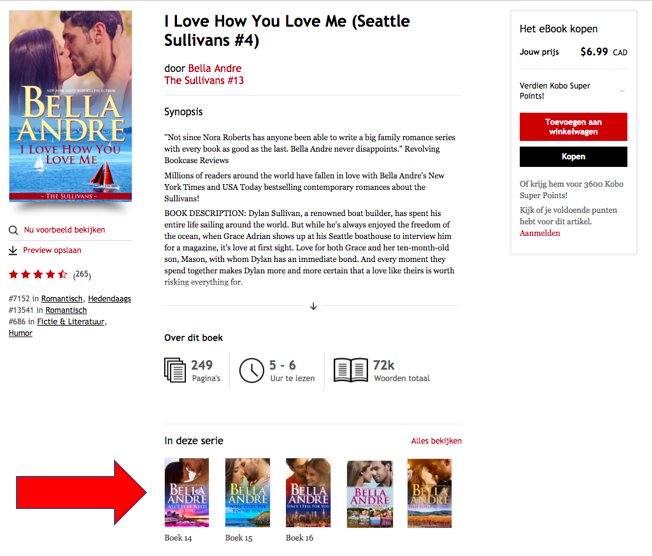Click the Hedendaags category link

tap(109, 299)
